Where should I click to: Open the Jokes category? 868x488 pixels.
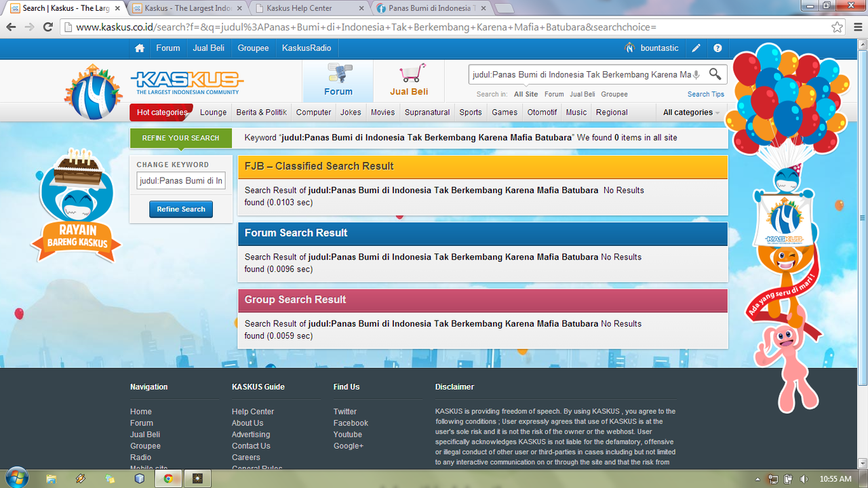coord(351,113)
